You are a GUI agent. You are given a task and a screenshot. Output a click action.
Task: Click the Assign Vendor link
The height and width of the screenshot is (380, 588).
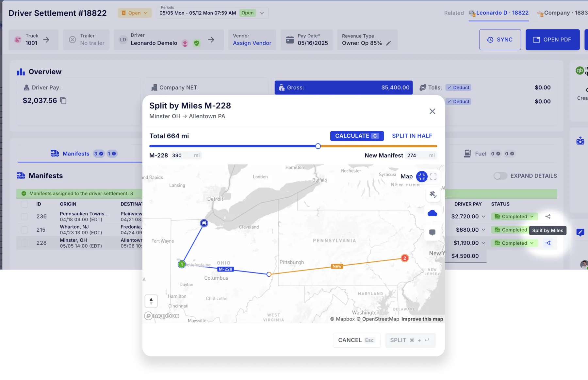pyautogui.click(x=252, y=43)
